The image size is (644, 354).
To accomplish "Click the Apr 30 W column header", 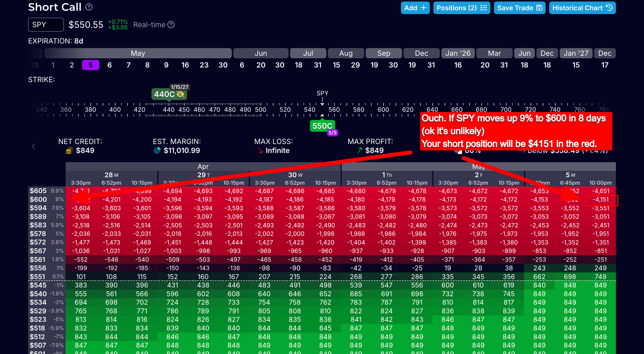I will coord(295,175).
